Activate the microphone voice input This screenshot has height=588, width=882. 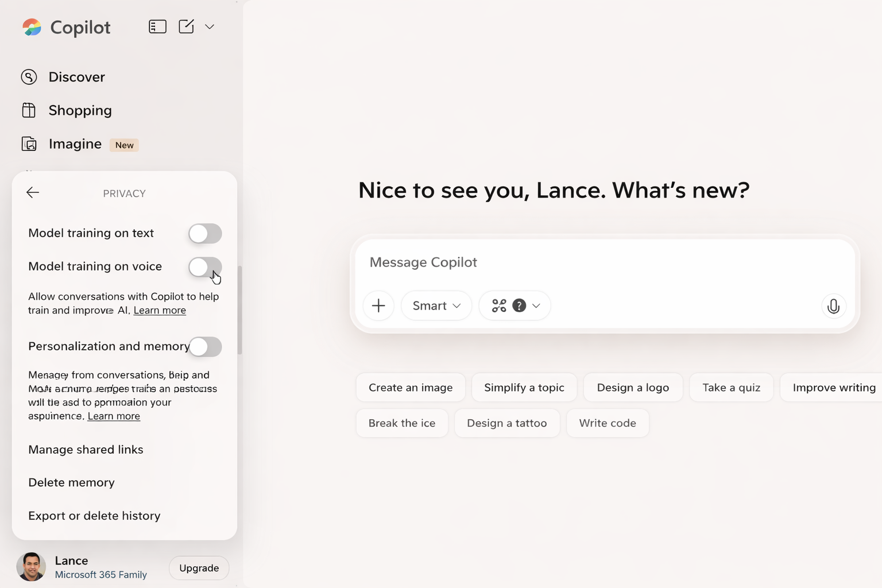(833, 306)
